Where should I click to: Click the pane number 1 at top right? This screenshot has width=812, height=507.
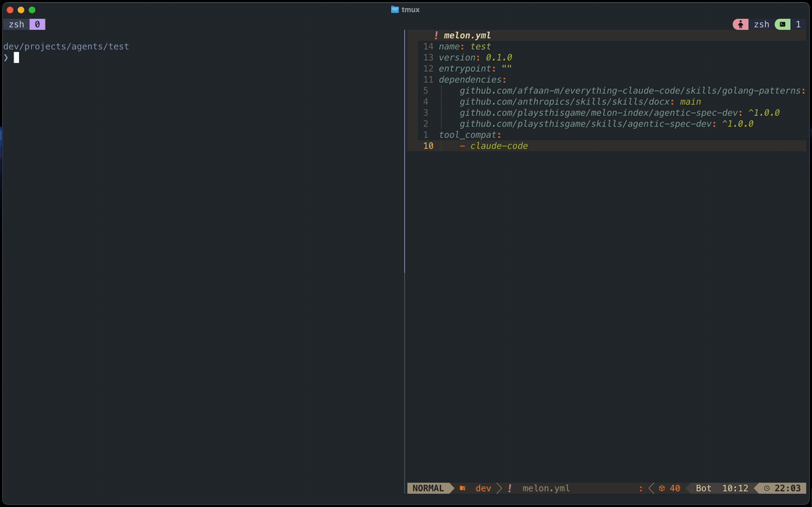[798, 24]
